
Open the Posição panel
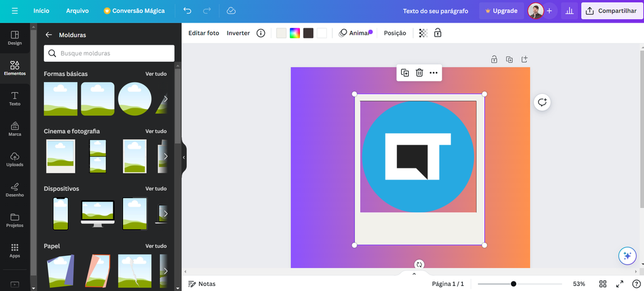point(395,33)
